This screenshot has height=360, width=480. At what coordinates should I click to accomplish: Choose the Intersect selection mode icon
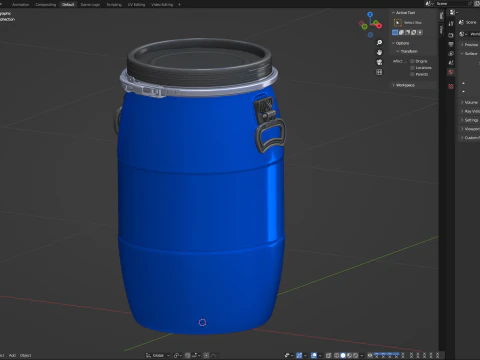(420, 32)
